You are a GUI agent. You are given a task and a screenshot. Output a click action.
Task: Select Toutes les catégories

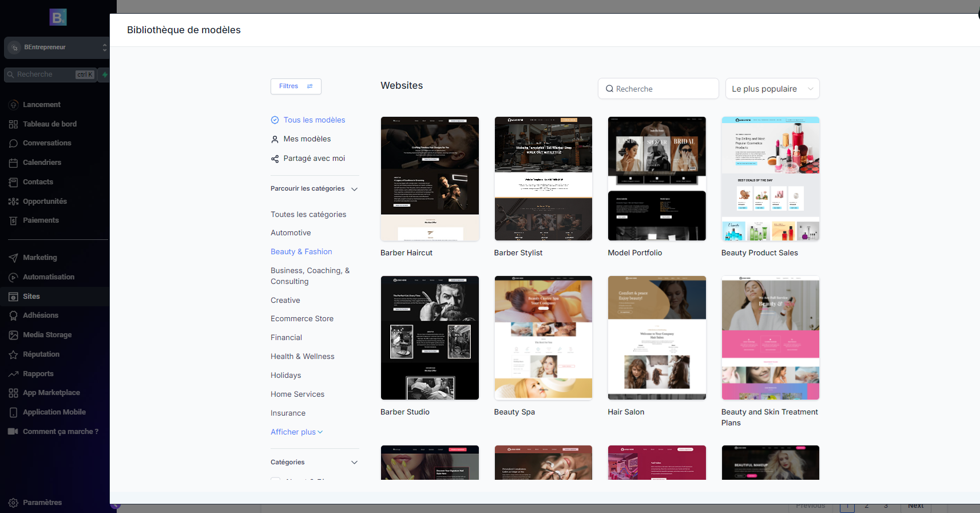pyautogui.click(x=308, y=215)
